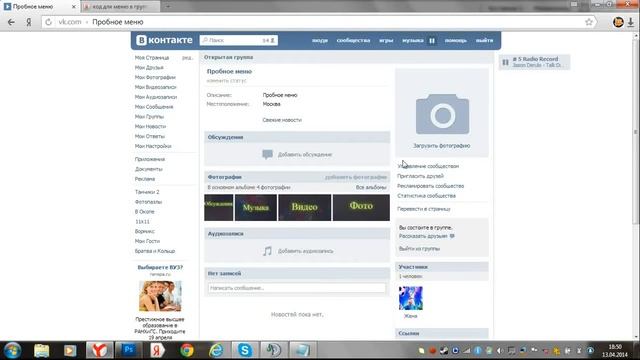Click the megaphone icon beside Рассказать друзьям
The width and height of the screenshot is (640, 360).
pyautogui.click(x=452, y=236)
